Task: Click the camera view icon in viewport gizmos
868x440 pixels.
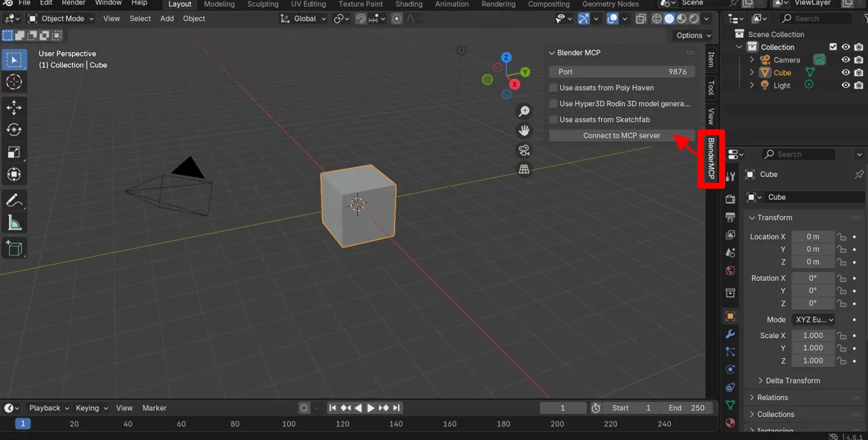Action: (524, 149)
